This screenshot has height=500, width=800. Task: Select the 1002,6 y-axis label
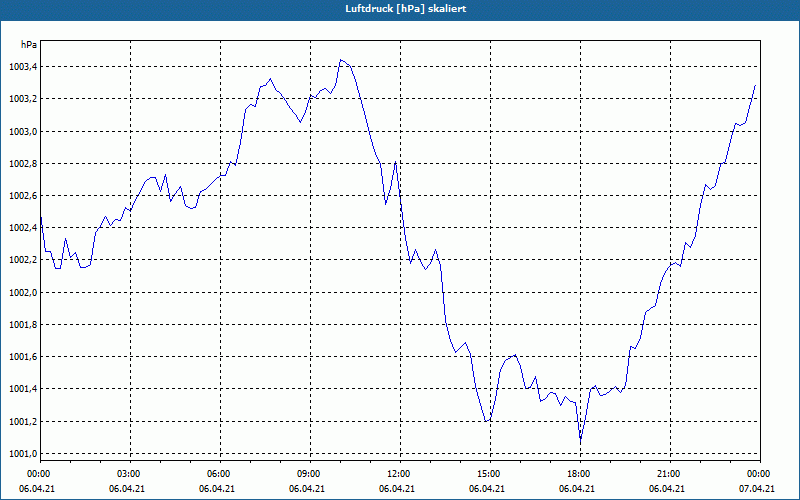(22, 196)
